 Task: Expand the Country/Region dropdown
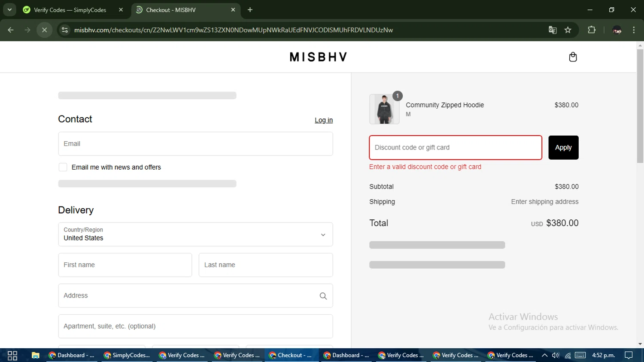[195, 234]
